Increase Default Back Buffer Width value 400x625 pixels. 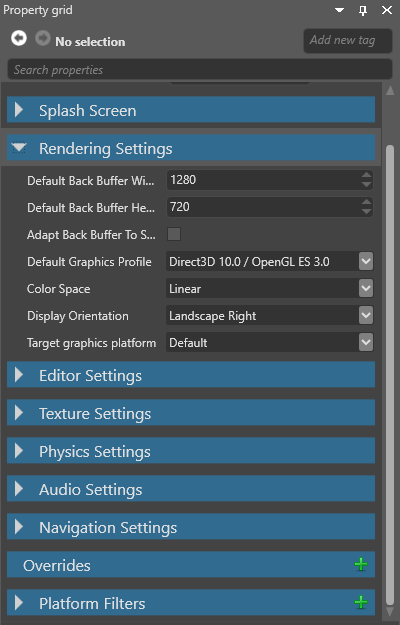click(x=367, y=175)
